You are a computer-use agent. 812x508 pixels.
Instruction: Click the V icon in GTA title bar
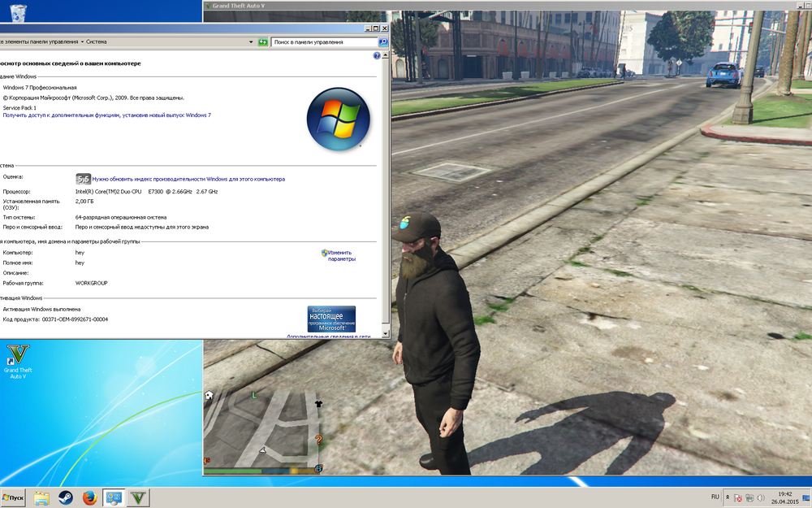(x=208, y=6)
